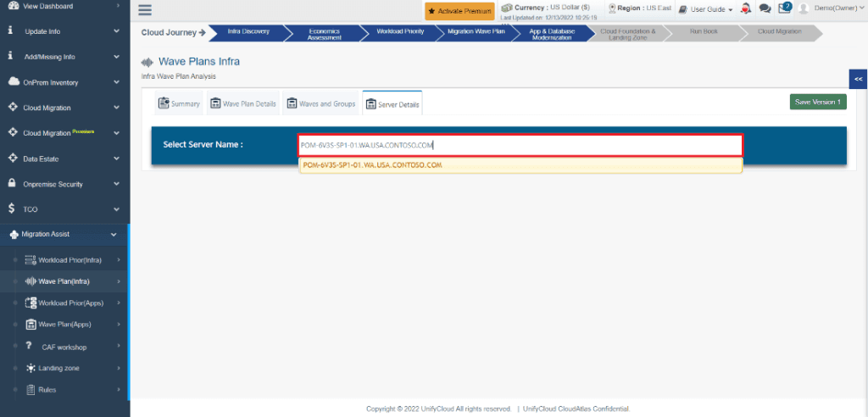
Task: Click the Save Version 1 button
Action: (818, 102)
